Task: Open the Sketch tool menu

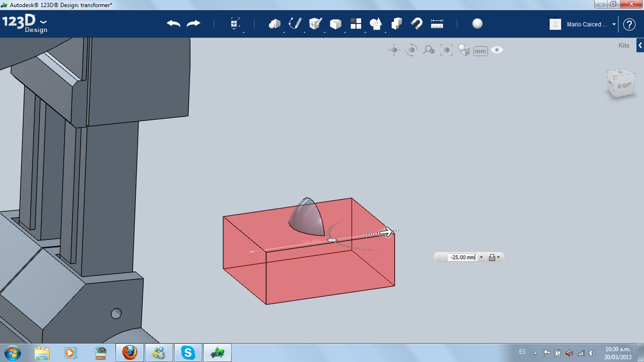Action: [x=295, y=24]
